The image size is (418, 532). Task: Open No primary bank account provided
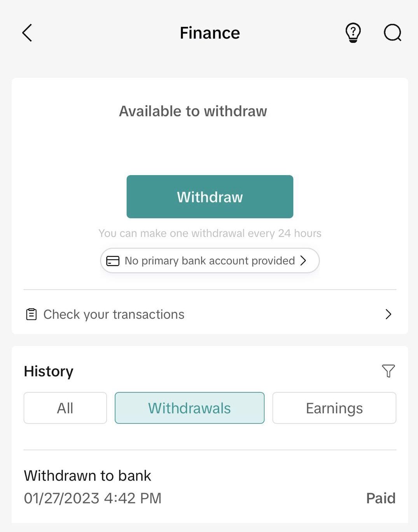(x=210, y=260)
